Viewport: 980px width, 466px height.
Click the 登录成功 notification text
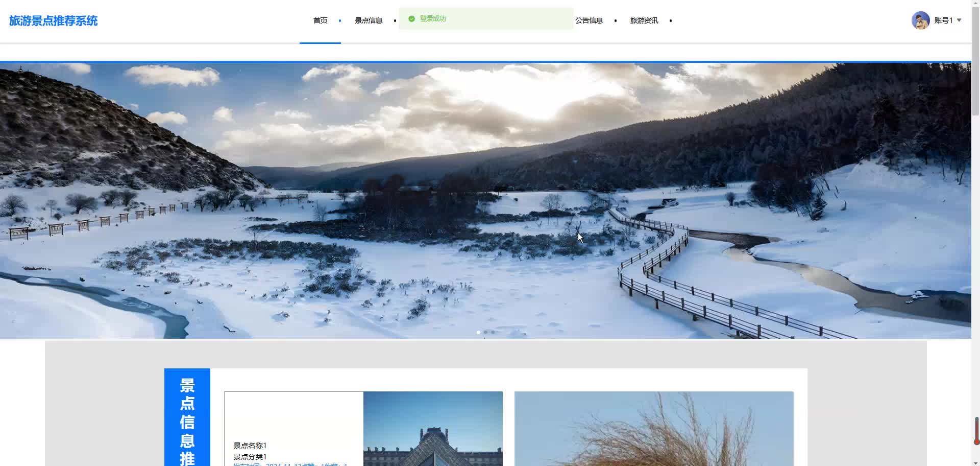433,19
